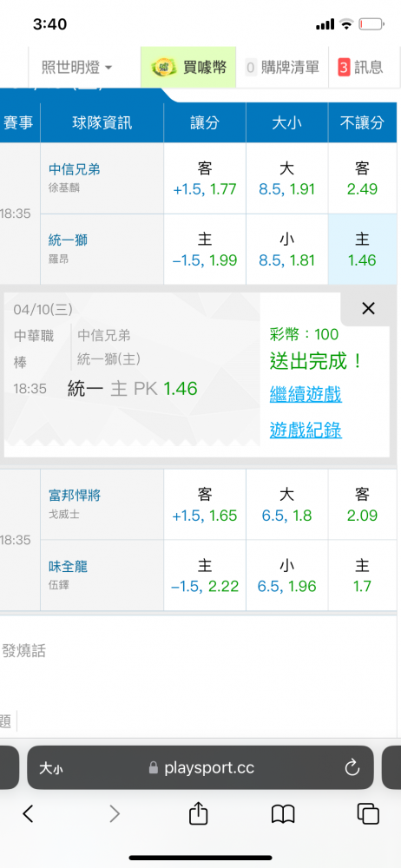The width and height of the screenshot is (401, 868).
Task: Select 統一獅 主 -1.5, 1.99 spread
Action: click(x=204, y=250)
